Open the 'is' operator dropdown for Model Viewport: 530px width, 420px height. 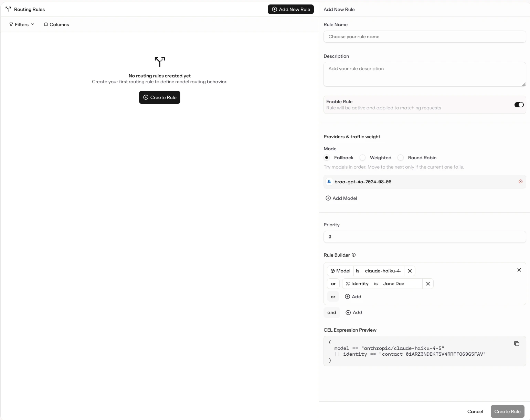[358, 271]
